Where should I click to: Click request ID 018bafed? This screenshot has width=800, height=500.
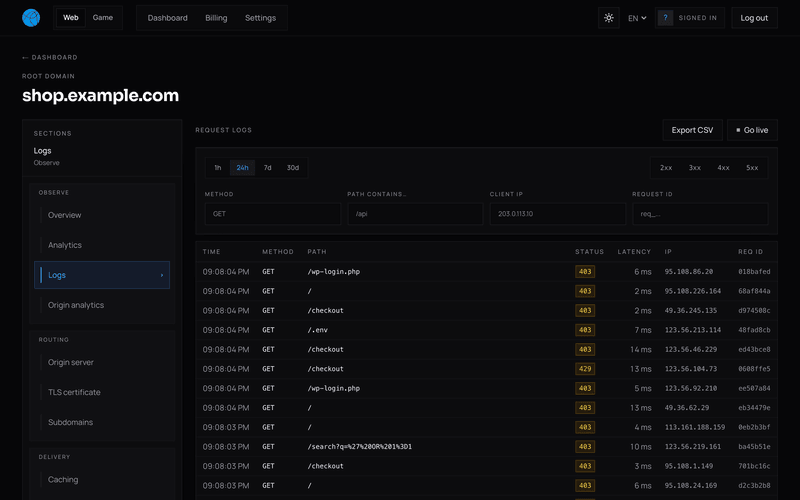click(754, 271)
